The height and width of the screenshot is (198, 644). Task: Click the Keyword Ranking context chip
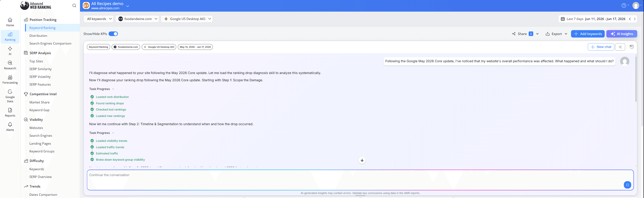[99, 47]
